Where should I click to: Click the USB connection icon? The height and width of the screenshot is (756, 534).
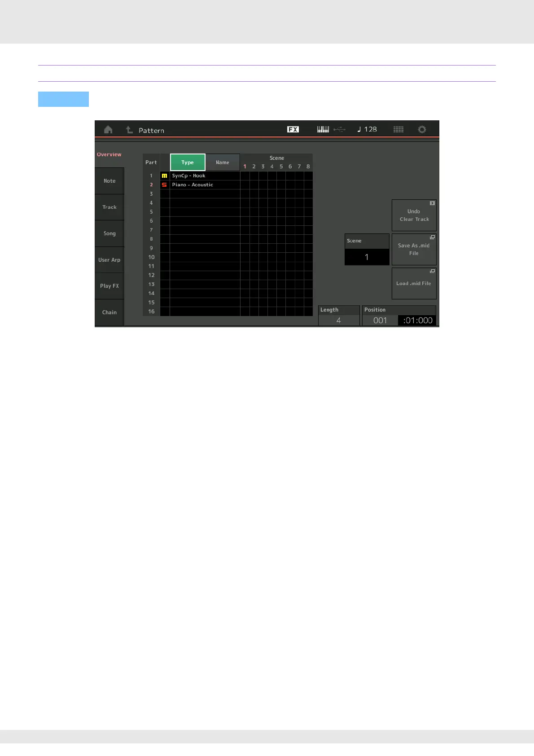point(340,129)
